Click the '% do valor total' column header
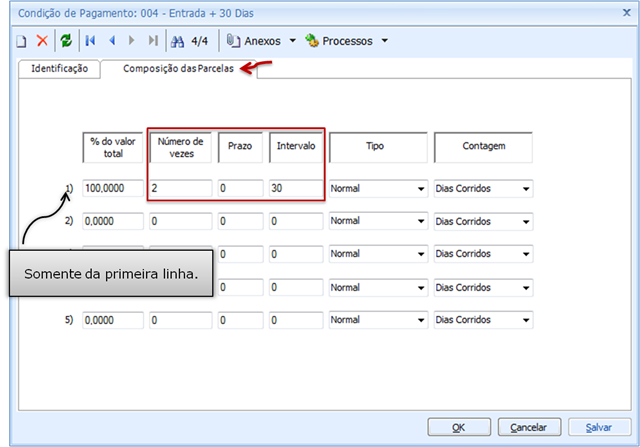Viewport: 640px width, 447px height. pyautogui.click(x=113, y=147)
